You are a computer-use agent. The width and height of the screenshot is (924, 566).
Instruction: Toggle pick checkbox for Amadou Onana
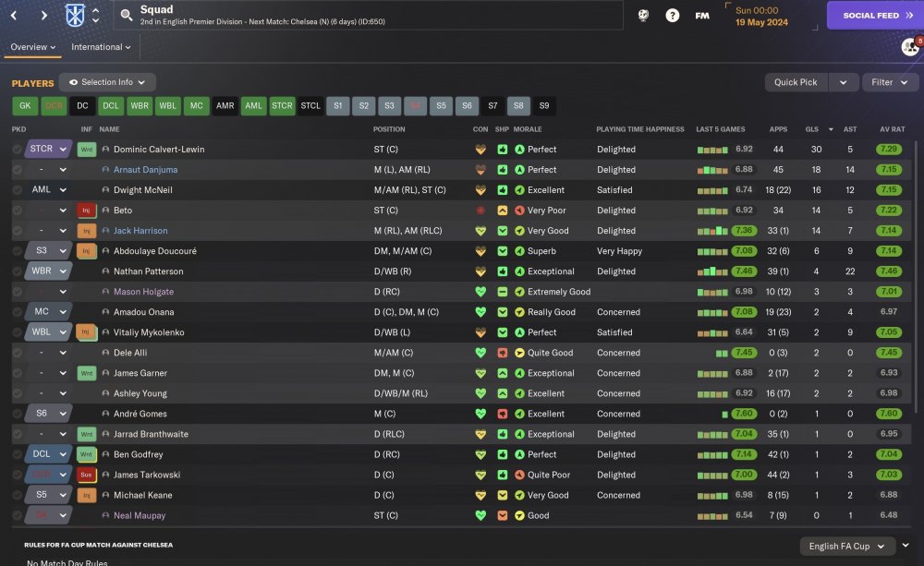coord(17,312)
